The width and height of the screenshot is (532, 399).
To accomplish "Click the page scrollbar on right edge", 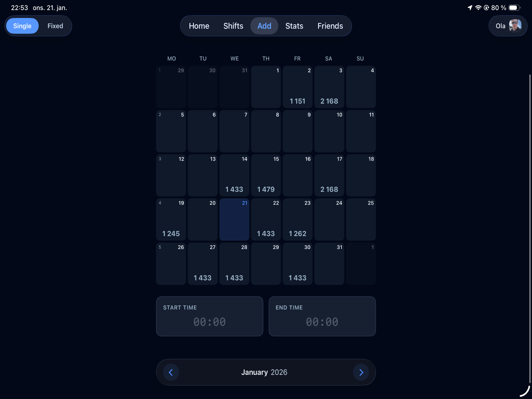I will click(x=530, y=228).
